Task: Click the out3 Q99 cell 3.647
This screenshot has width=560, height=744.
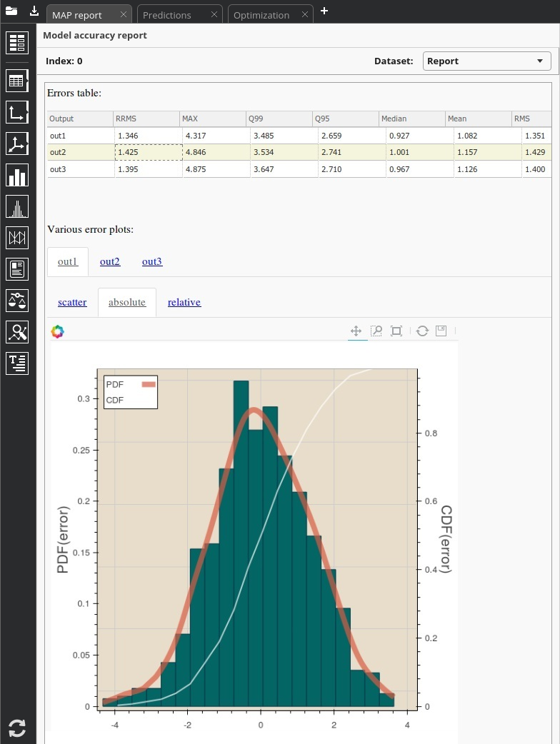Action: coord(284,169)
